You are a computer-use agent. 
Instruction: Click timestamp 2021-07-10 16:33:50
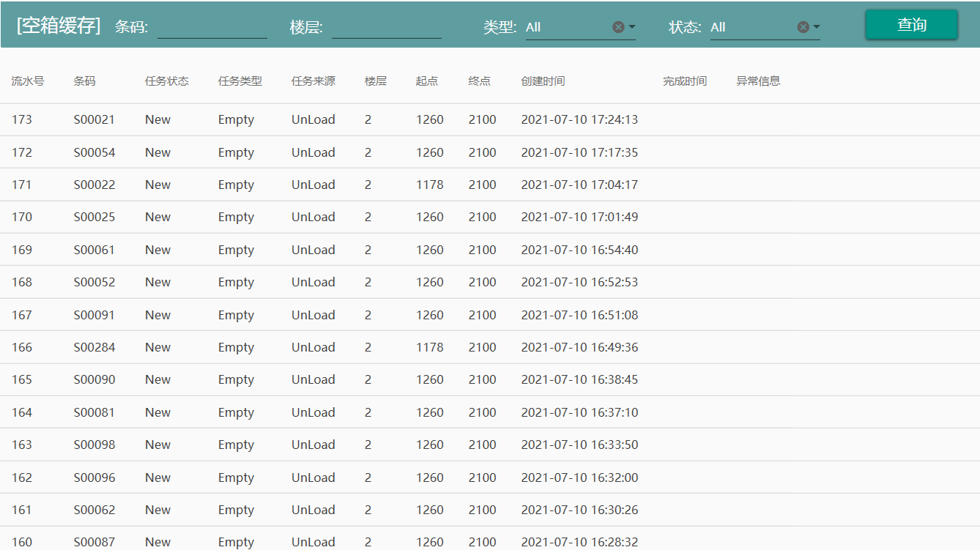pos(579,445)
